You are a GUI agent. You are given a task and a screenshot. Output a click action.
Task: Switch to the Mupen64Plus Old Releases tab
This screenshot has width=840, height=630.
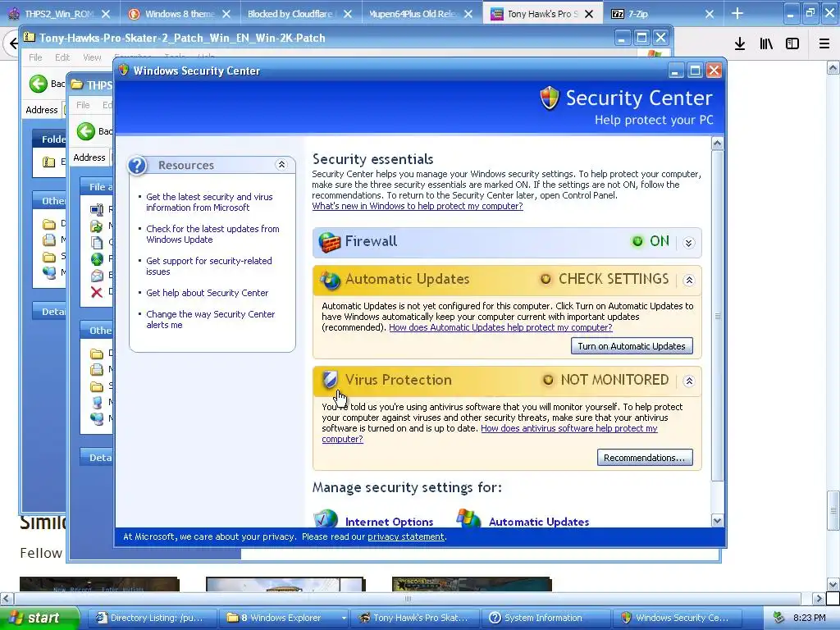tap(413, 14)
